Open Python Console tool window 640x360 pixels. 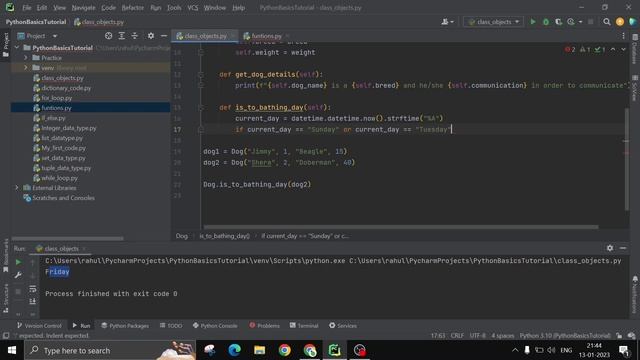[x=215, y=325]
